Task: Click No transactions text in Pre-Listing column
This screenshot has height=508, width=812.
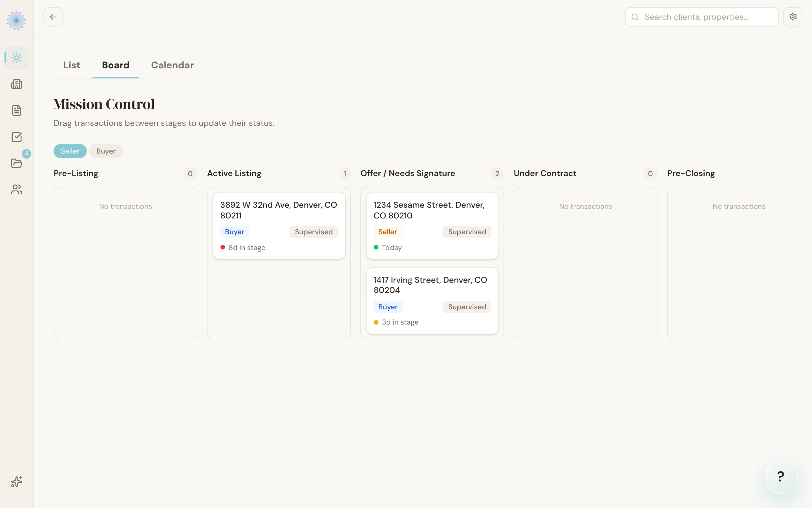Action: tap(125, 207)
